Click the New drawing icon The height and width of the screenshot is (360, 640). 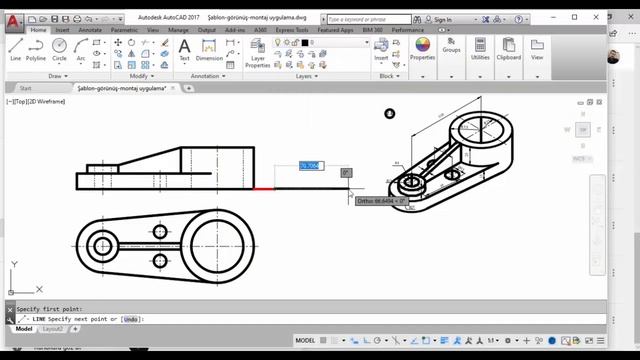[32, 19]
